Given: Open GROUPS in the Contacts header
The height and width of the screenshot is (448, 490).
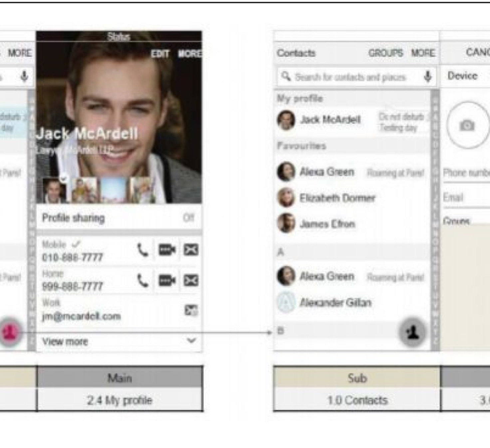Looking at the screenshot, I should coord(385,53).
